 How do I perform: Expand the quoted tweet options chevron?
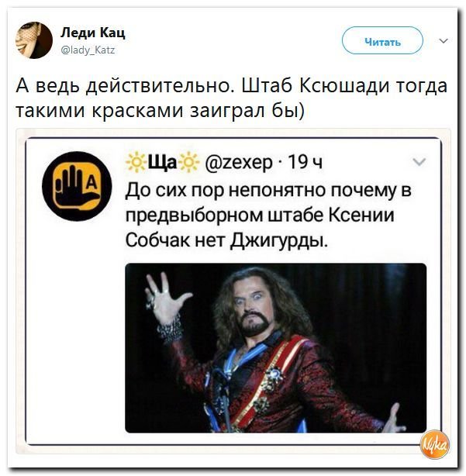[x=419, y=162]
